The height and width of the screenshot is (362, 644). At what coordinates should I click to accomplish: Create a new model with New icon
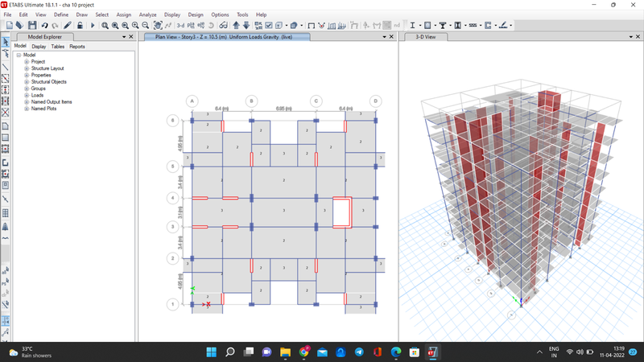pos(10,26)
